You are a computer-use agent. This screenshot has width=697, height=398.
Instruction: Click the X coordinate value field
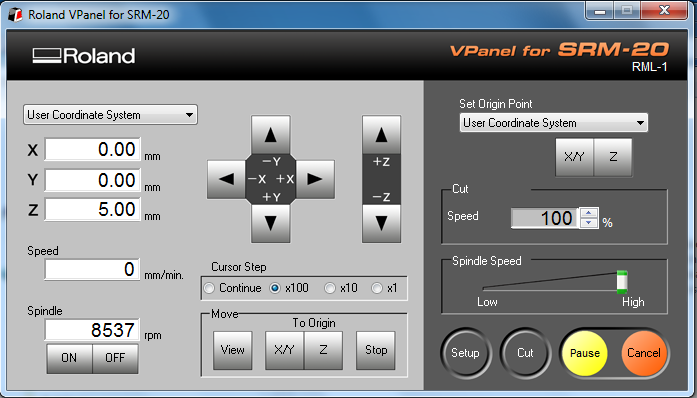tap(92, 149)
